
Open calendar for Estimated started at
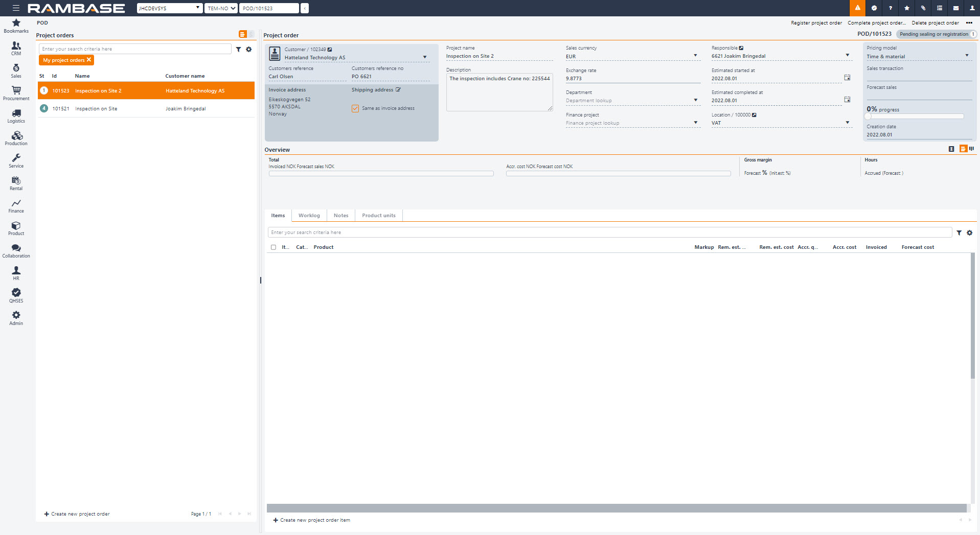[847, 78]
